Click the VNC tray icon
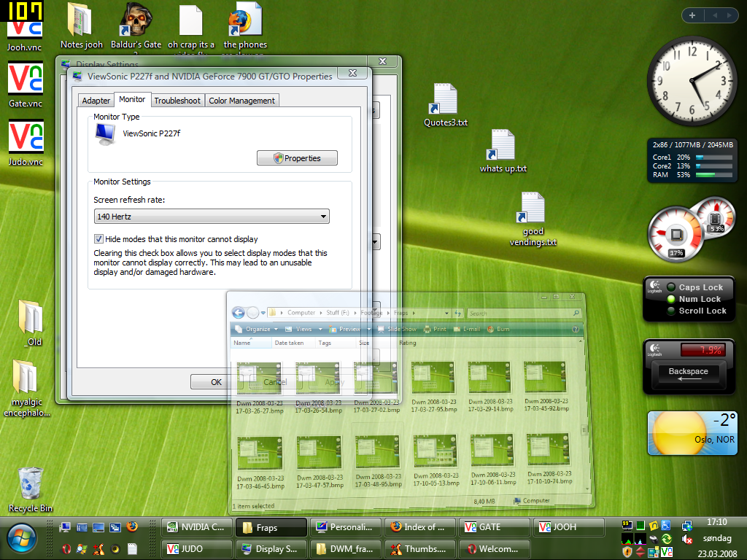Screen dimensions: 747x560 [x=667, y=551]
